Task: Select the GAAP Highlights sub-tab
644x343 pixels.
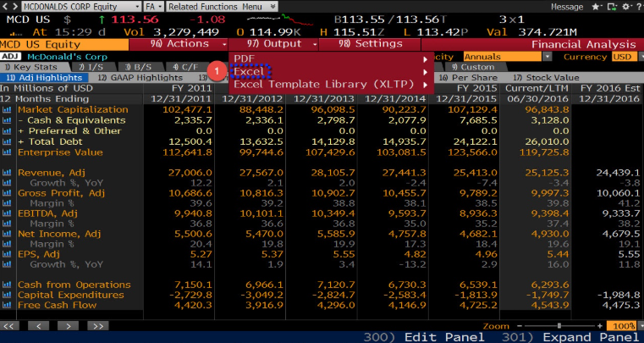Action: click(x=140, y=77)
